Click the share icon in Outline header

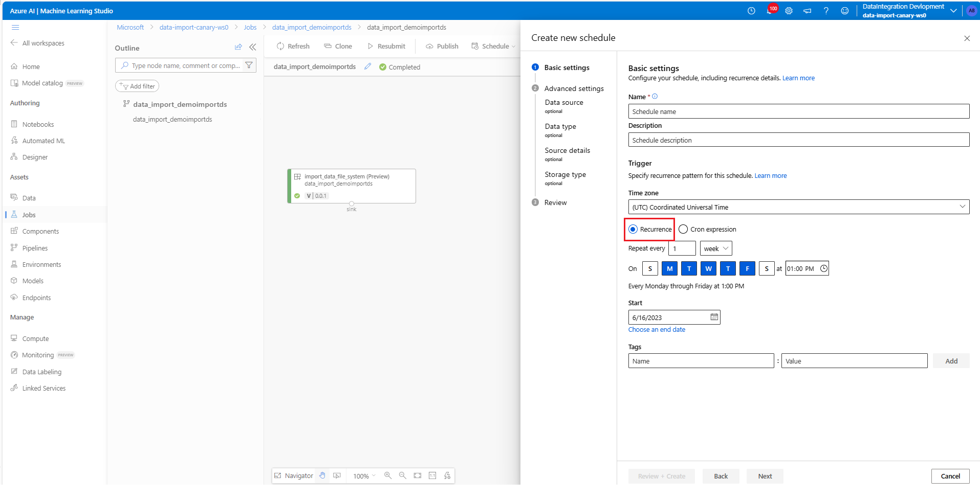(238, 47)
